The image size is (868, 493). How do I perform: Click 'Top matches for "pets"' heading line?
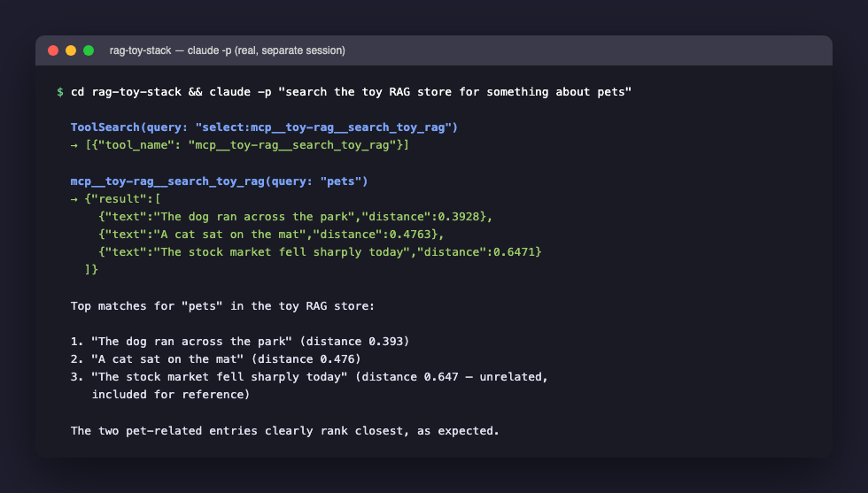point(222,306)
